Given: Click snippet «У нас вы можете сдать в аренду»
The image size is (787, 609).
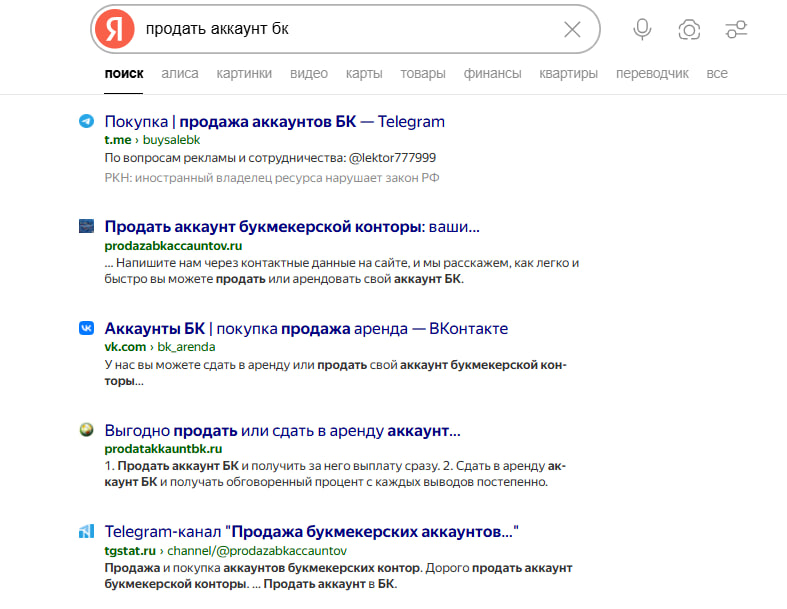Looking at the screenshot, I should tap(335, 373).
